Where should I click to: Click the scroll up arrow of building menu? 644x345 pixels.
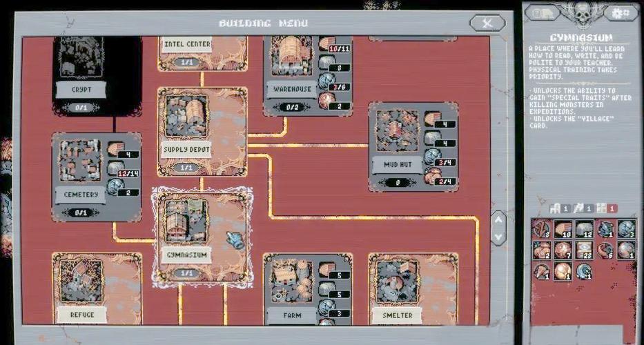[498, 220]
